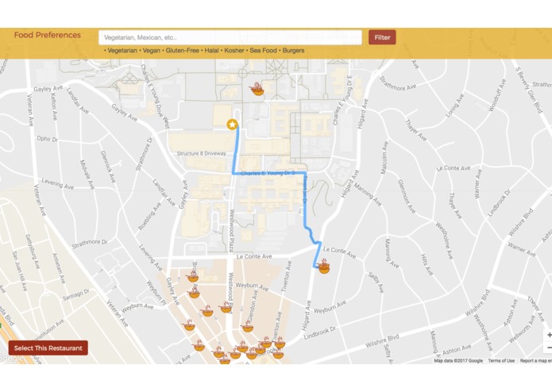552x392 pixels.
Task: Open the Report a map error link
Action: tap(536, 361)
